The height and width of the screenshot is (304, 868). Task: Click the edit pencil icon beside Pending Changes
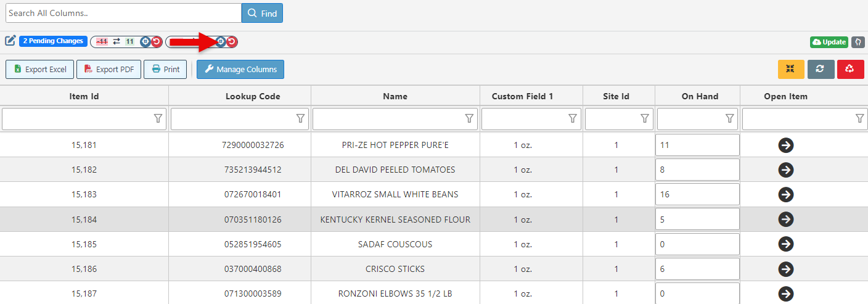(10, 41)
